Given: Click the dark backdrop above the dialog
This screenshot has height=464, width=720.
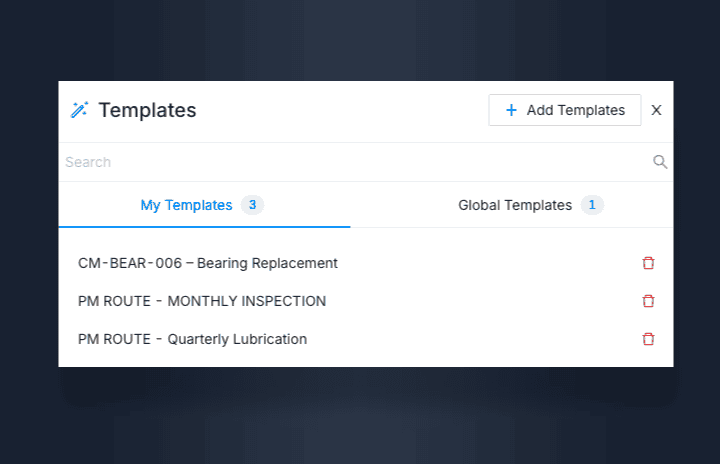Looking at the screenshot, I should [x=360, y=40].
